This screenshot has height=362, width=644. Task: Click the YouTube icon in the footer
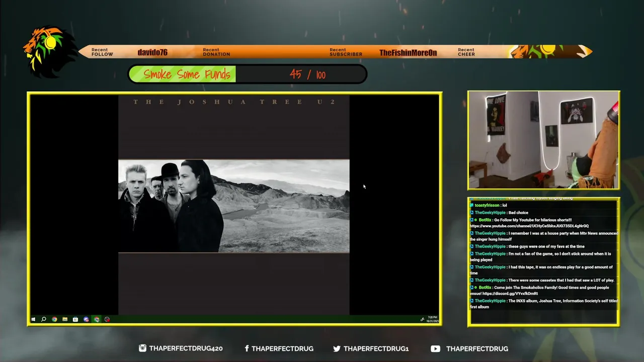tap(435, 348)
